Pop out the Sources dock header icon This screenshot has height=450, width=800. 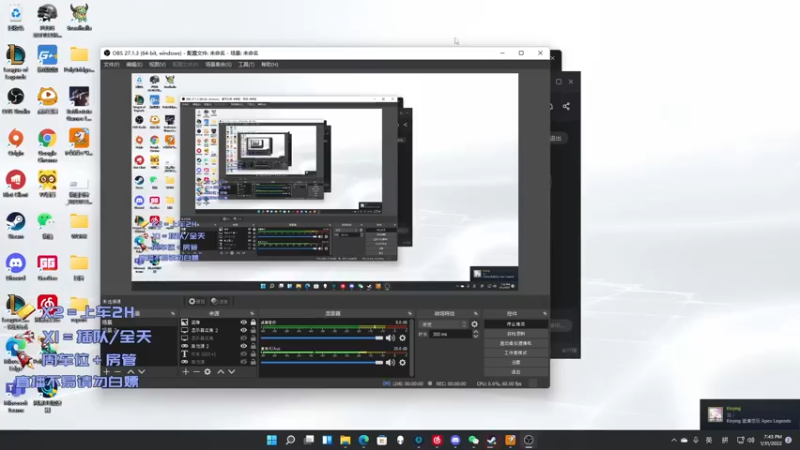click(x=252, y=313)
